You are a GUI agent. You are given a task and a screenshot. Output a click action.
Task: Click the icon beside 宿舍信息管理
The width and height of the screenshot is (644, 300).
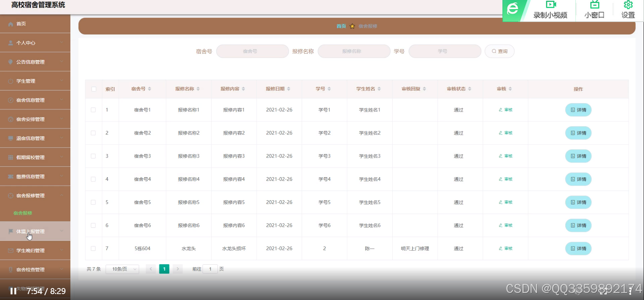pos(10,100)
